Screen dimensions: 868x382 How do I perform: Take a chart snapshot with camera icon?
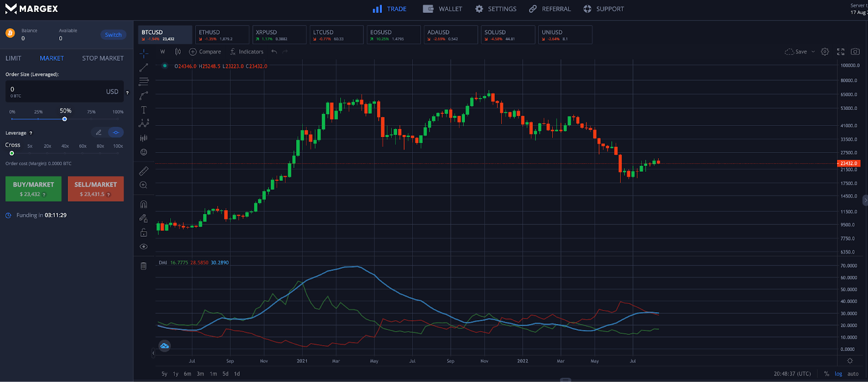pos(855,52)
